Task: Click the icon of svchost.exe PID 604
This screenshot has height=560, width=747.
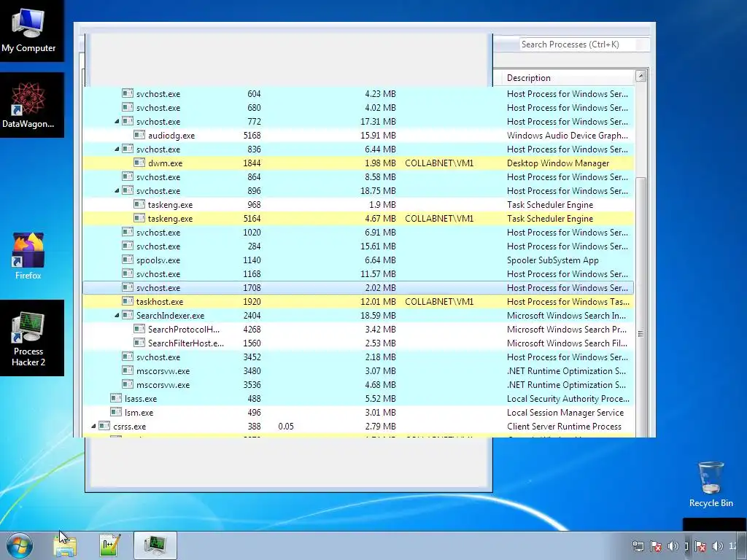Action: click(127, 93)
